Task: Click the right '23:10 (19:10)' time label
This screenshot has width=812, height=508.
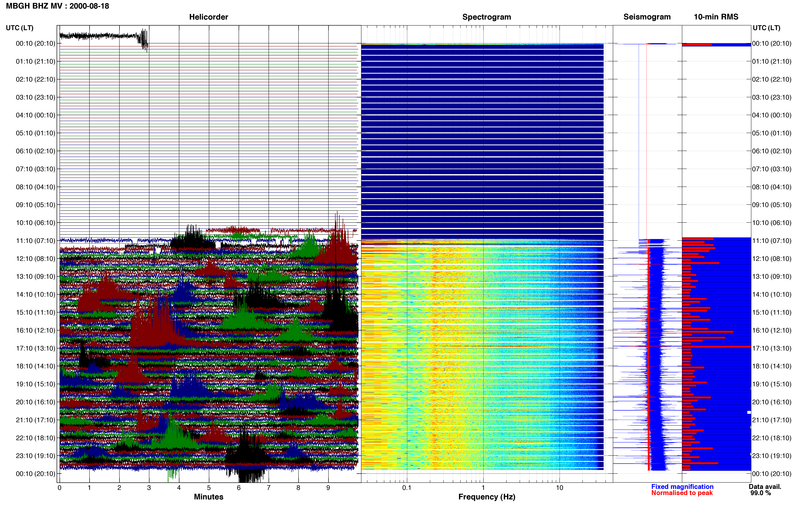Action: click(x=772, y=456)
